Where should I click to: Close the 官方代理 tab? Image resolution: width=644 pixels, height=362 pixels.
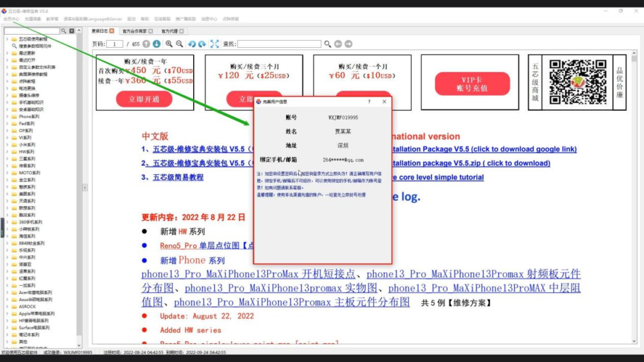click(x=182, y=31)
